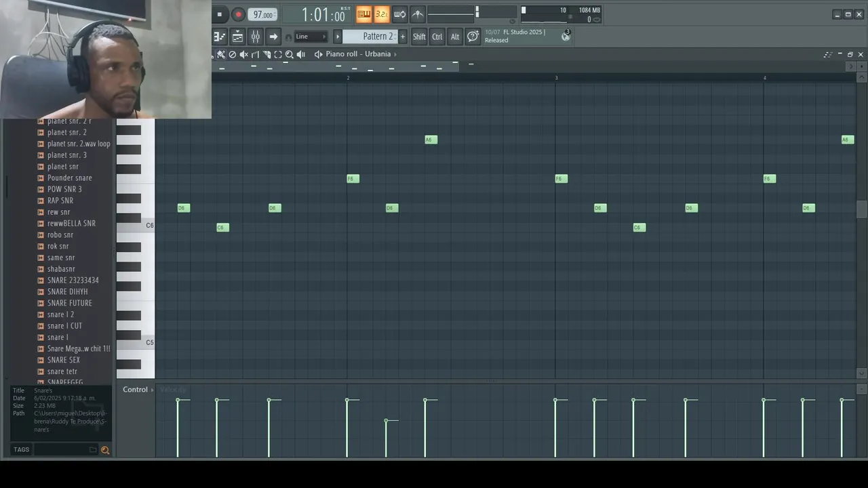Screen dimensions: 868x488
Task: Select the F6 note at bar 2
Action: pos(353,179)
